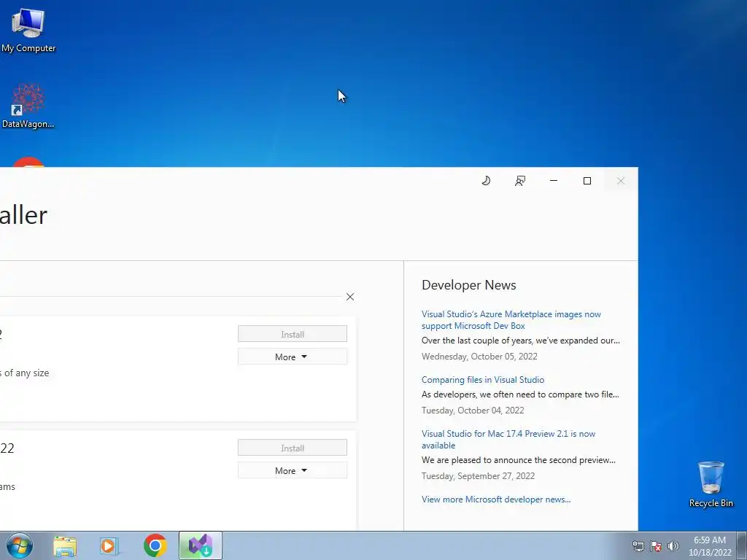Minimize the Visual Studio Installer window
Viewport: 747px width, 560px height.
554,181
